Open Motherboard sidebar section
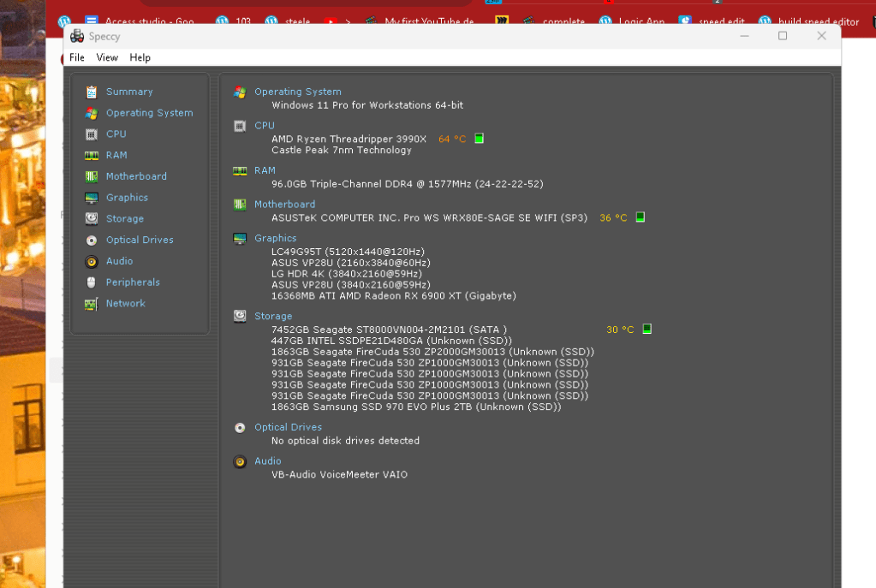The height and width of the screenshot is (588, 876). [136, 176]
